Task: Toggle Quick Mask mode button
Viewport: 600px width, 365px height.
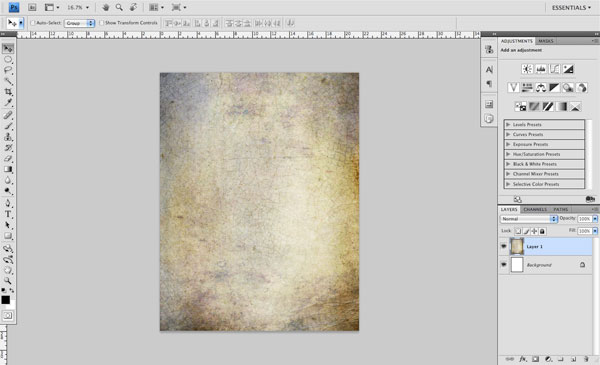Action: (8, 316)
